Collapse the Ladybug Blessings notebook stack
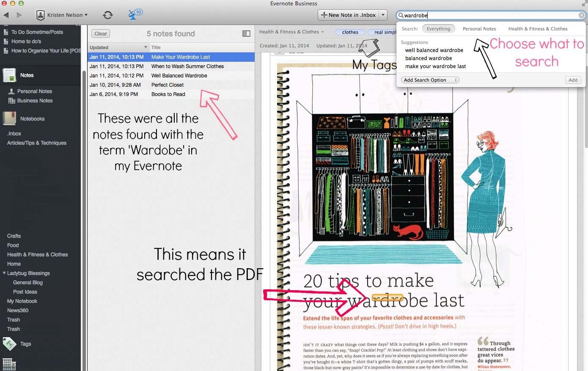Viewport: 588px width, 371px height. (4, 273)
